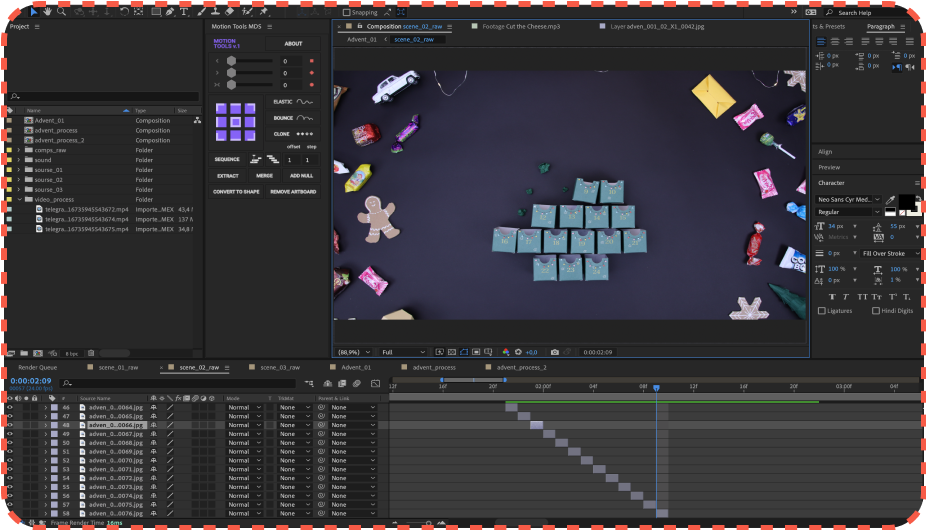926x530 pixels.
Task: Open the Regular font style dropdown
Action: point(849,212)
